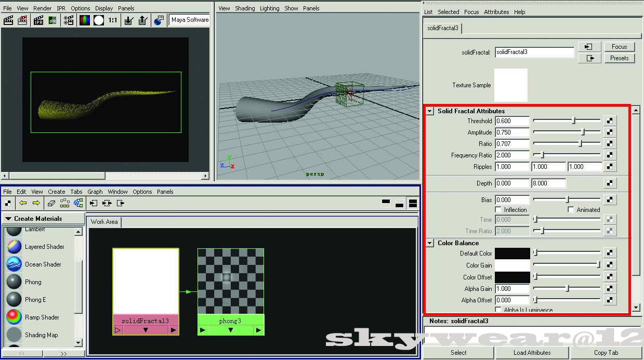This screenshot has height=360, width=644.
Task: Show top and bottom tabs in Hypershade
Action: (x=413, y=203)
